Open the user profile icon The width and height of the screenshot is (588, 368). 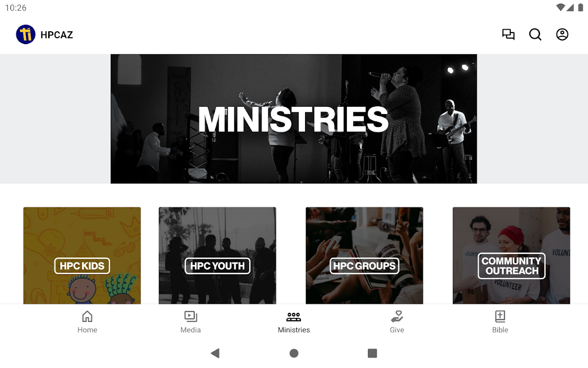(x=562, y=34)
